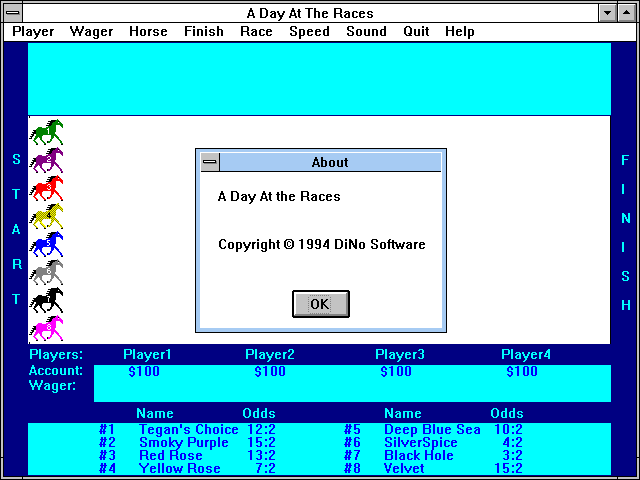640x480 pixels.
Task: Click the green horse number 1
Action: pyautogui.click(x=46, y=132)
